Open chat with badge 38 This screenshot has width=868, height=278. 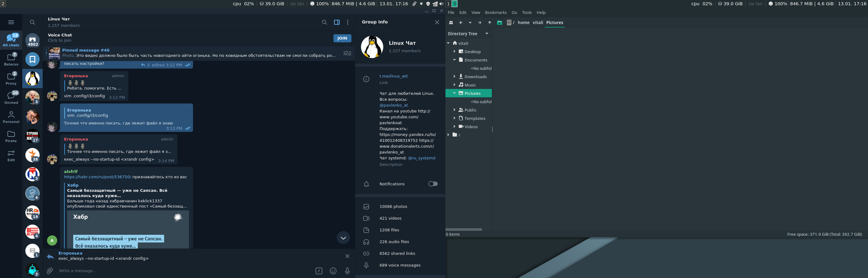32,155
